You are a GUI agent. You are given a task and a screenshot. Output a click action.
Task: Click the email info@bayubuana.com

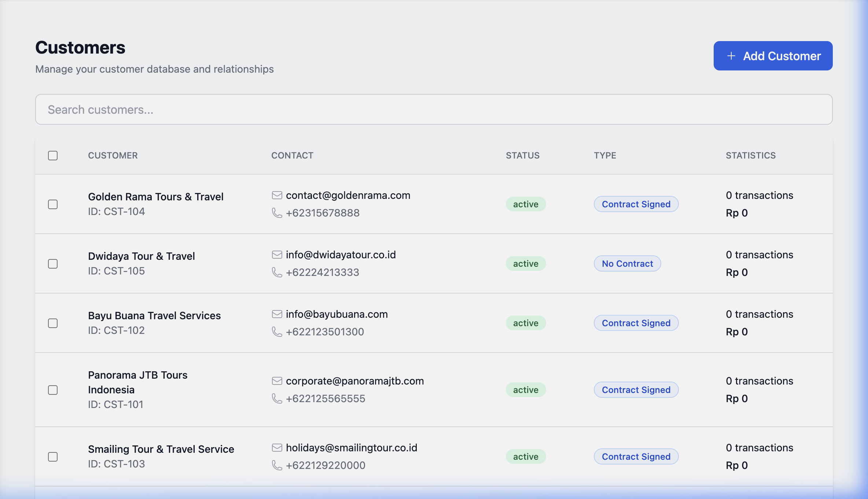pos(337,314)
